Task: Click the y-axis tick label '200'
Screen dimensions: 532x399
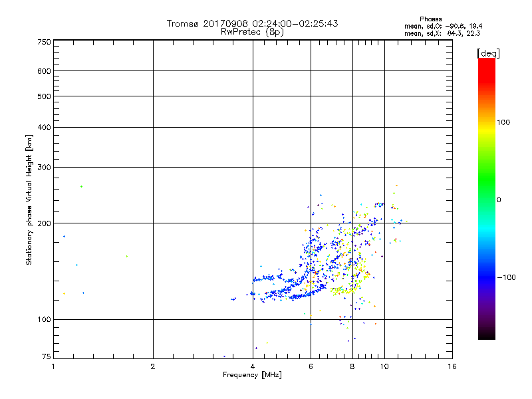Action: pos(44,223)
